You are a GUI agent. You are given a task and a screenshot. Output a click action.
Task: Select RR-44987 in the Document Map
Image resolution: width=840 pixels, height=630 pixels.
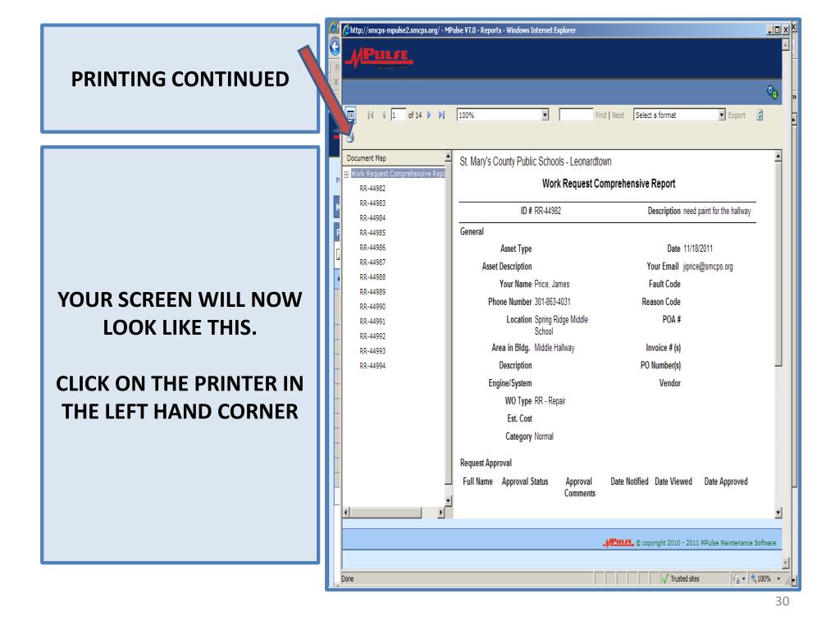(x=372, y=262)
